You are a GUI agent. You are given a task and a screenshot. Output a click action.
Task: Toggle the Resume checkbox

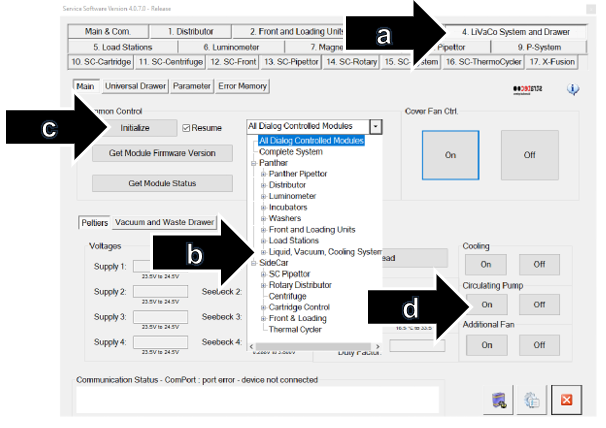187,128
